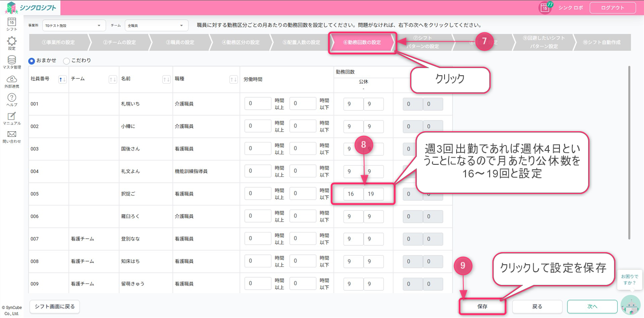Open 外部連携 cloud icon

click(x=12, y=80)
